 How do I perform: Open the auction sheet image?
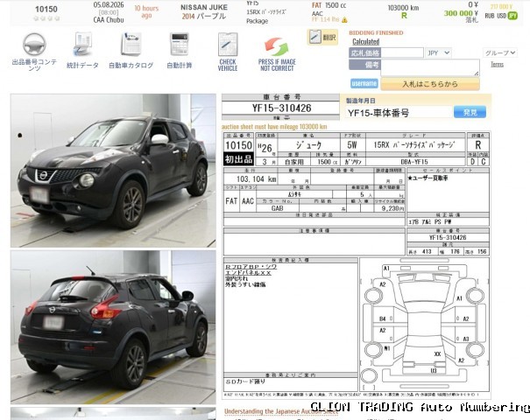(x=357, y=266)
